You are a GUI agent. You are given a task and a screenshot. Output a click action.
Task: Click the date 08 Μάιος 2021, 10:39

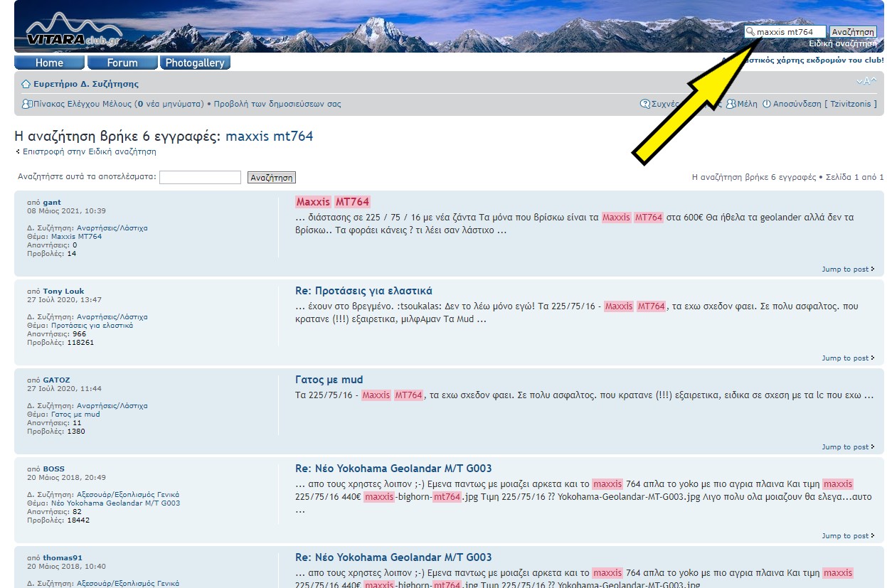pos(66,211)
